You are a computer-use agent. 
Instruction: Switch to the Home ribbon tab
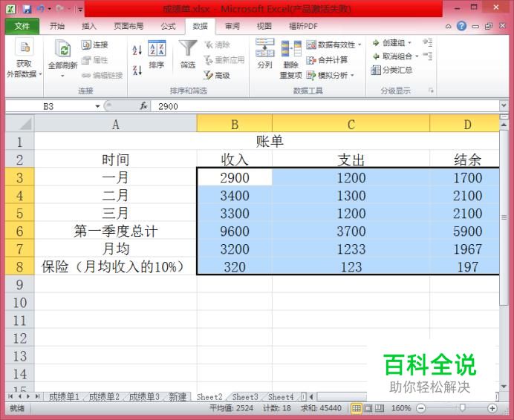click(57, 26)
